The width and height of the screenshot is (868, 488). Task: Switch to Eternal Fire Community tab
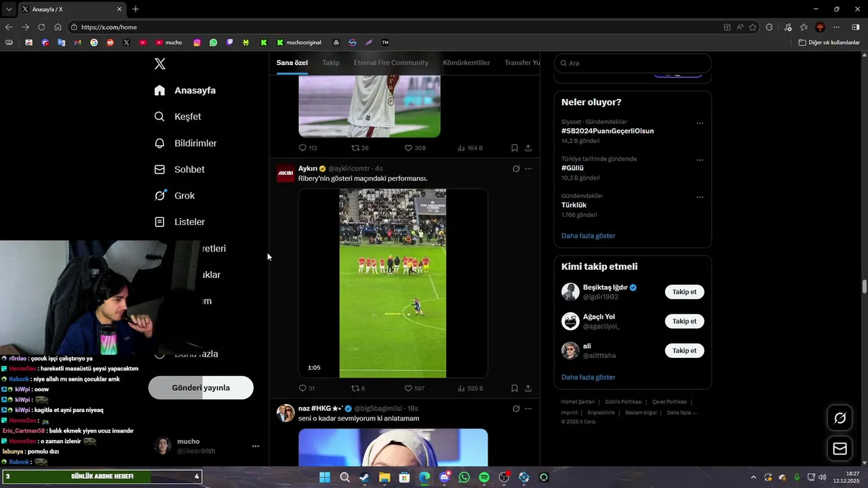point(391,62)
